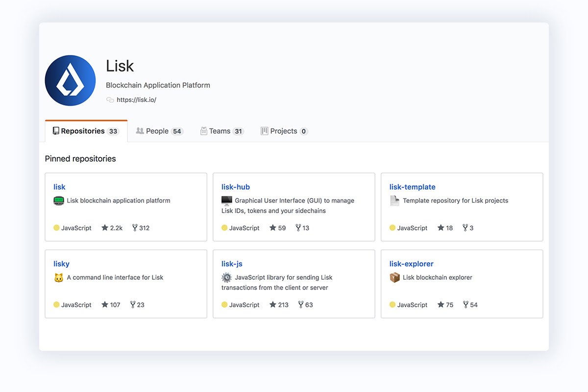Switch to the Repositories tab
This screenshot has width=588, height=392.
coord(86,131)
